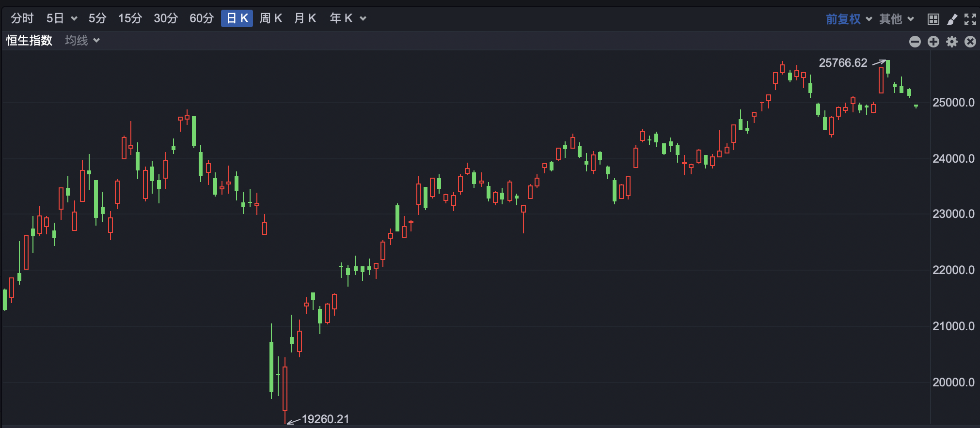Open the 年K dropdown menu

tap(363, 19)
